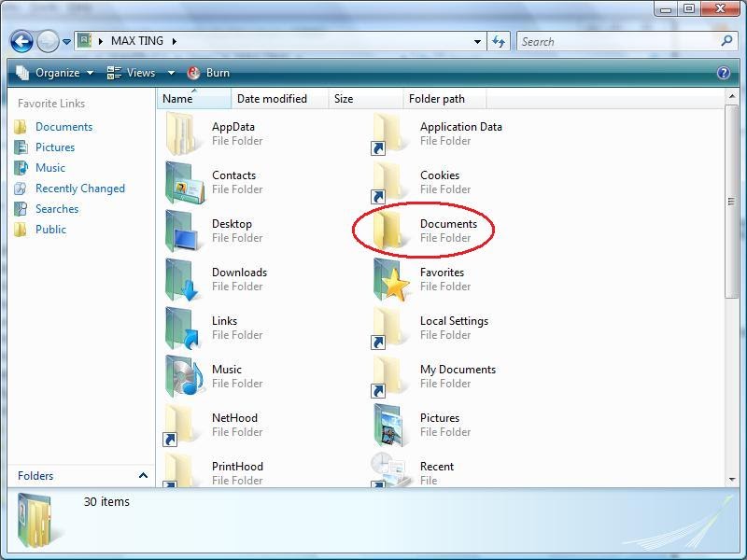
Task: Click the user folder icon in address bar
Action: [x=84, y=40]
